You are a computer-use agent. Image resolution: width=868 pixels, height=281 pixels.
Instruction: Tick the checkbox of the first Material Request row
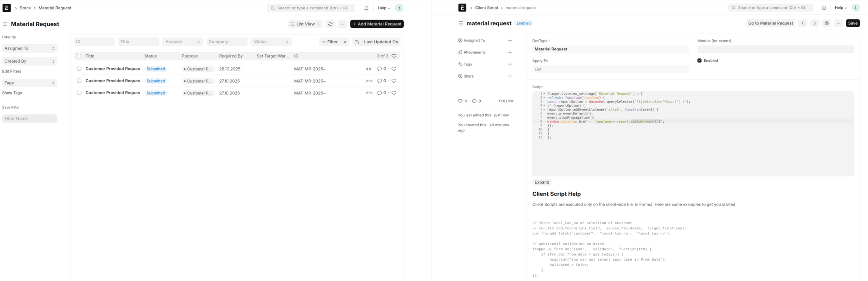click(79, 69)
